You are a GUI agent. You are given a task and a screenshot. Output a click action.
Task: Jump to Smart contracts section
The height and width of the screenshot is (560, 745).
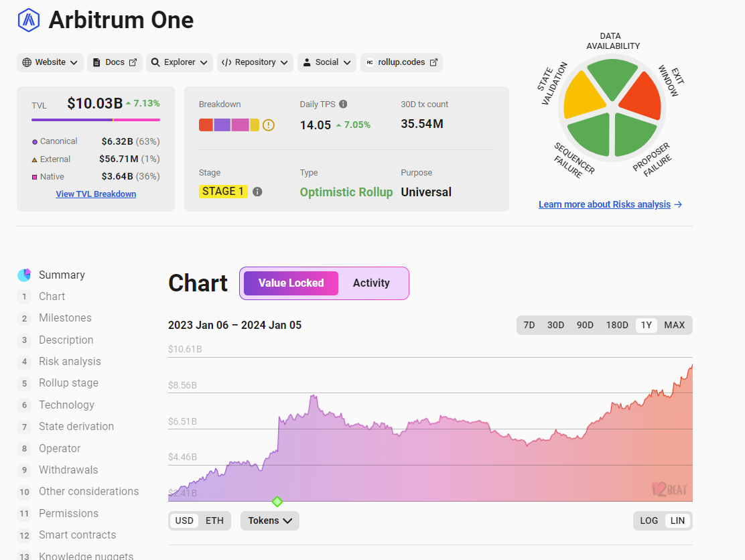(78, 535)
